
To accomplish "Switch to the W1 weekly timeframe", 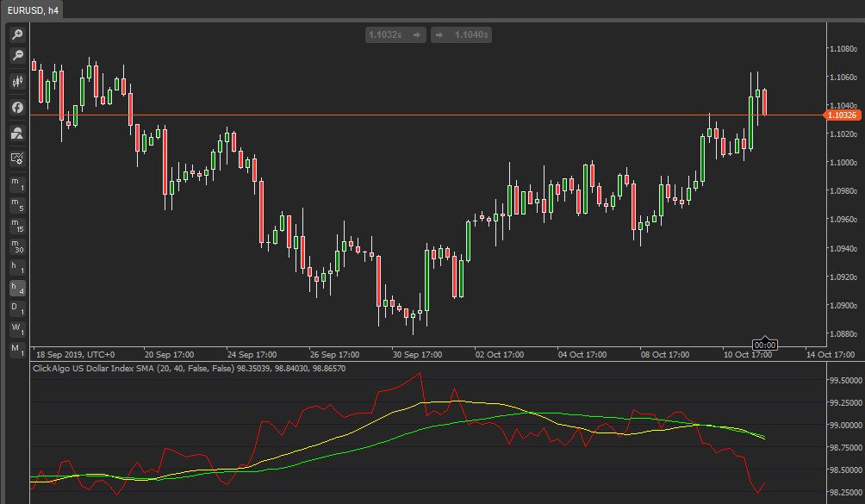I will [x=16, y=327].
